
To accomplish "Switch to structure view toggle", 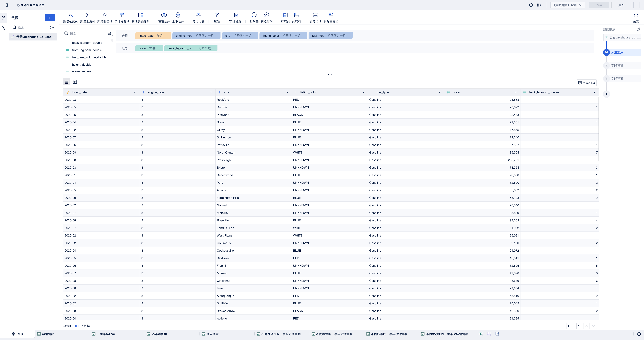I will (75, 82).
